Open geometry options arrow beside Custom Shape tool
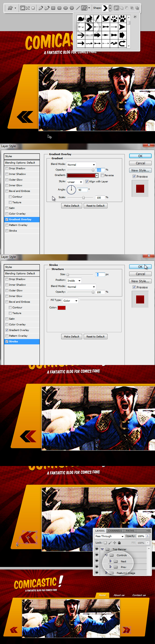This screenshot has height=644, width=155. click(x=89, y=8)
